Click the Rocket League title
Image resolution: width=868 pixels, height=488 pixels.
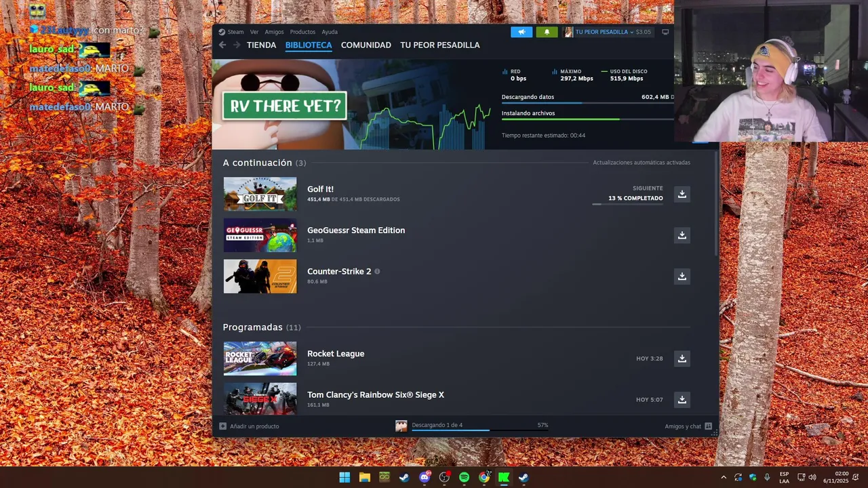[336, 354]
